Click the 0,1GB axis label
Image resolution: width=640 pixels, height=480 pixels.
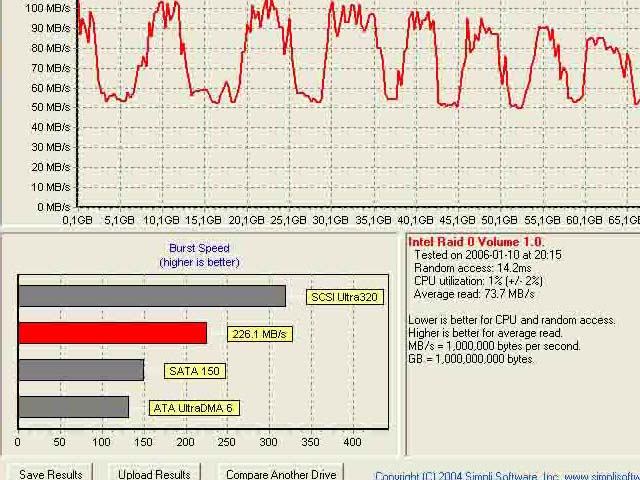coord(77,220)
